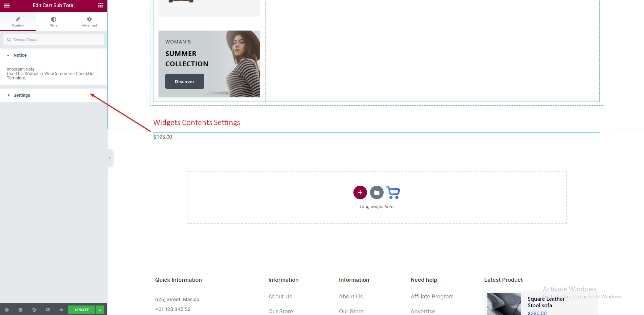
Task: Click the add template folder button
Action: coord(376,192)
